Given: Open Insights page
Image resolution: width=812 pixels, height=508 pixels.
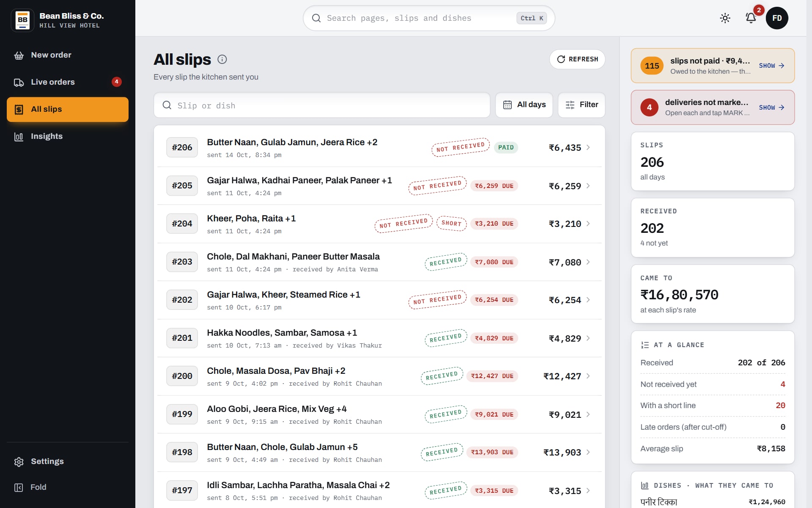Looking at the screenshot, I should point(68,136).
